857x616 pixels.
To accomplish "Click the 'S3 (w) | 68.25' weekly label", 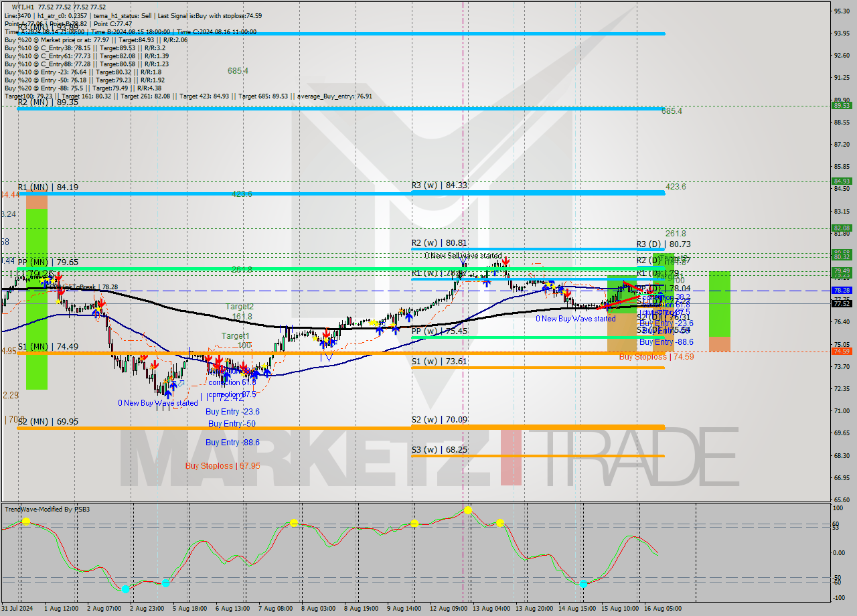I will (439, 450).
